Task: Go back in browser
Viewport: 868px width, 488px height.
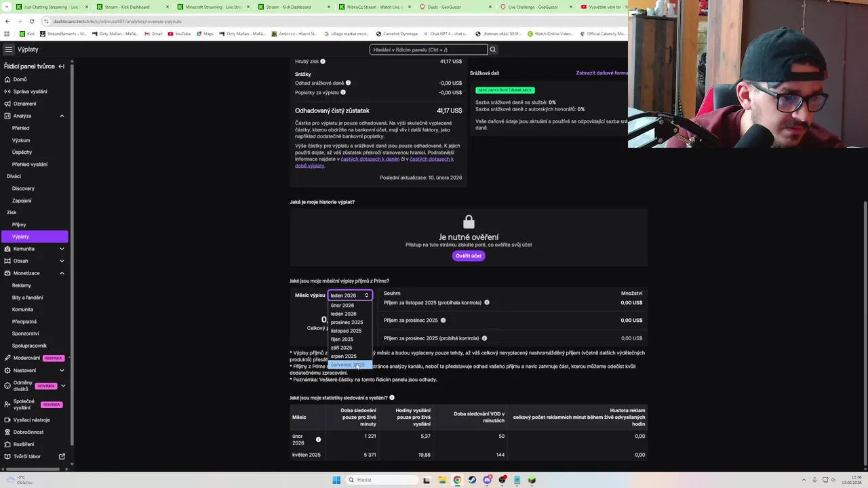Action: 7,21
